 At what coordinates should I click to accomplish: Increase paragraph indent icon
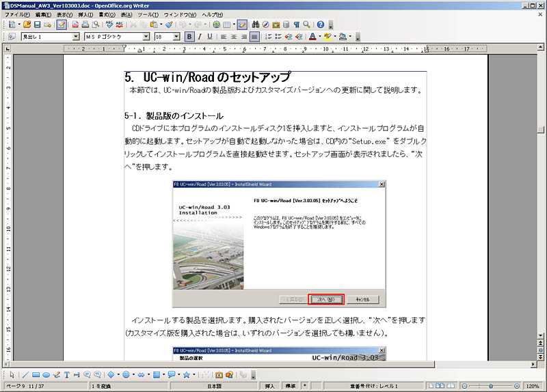(x=299, y=37)
